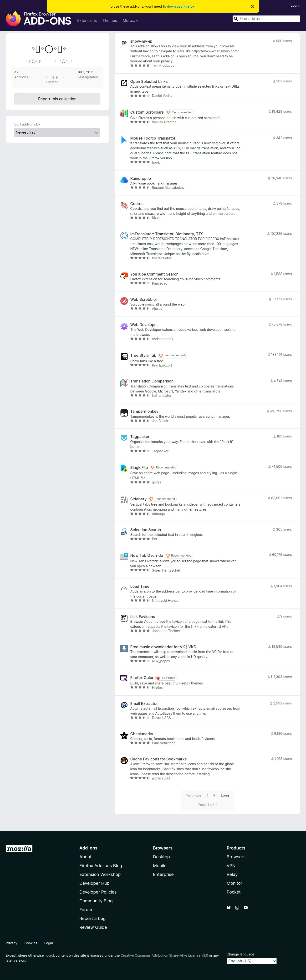
Task: Open the Extension Workshop footer link
Action: coord(100,874)
